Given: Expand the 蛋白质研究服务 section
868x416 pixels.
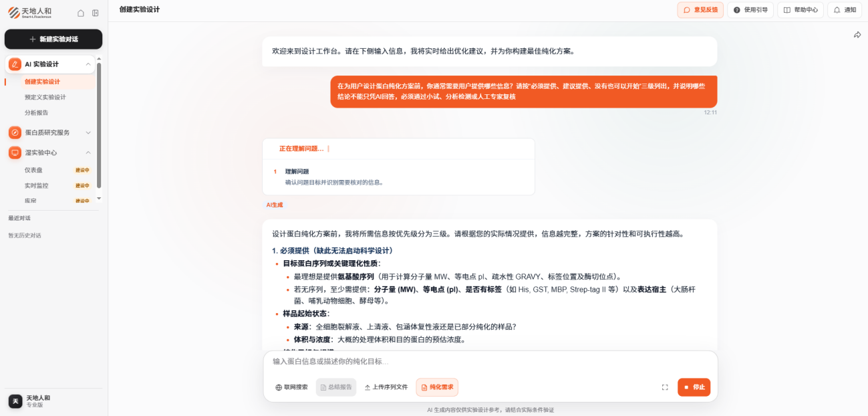Looking at the screenshot, I should pos(88,132).
